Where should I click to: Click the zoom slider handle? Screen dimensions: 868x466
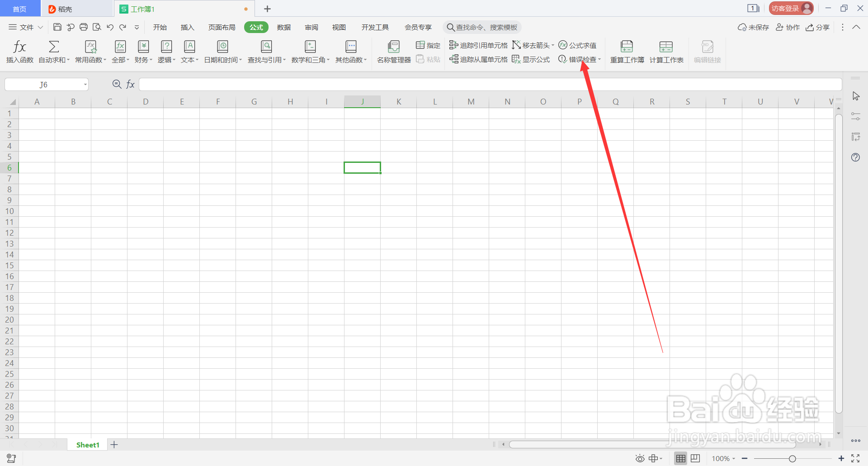pos(793,459)
